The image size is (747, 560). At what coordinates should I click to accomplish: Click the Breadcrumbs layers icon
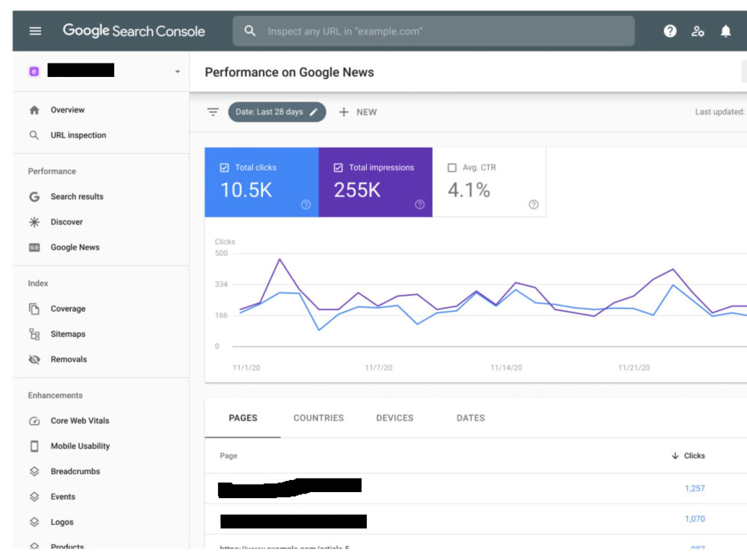click(34, 471)
